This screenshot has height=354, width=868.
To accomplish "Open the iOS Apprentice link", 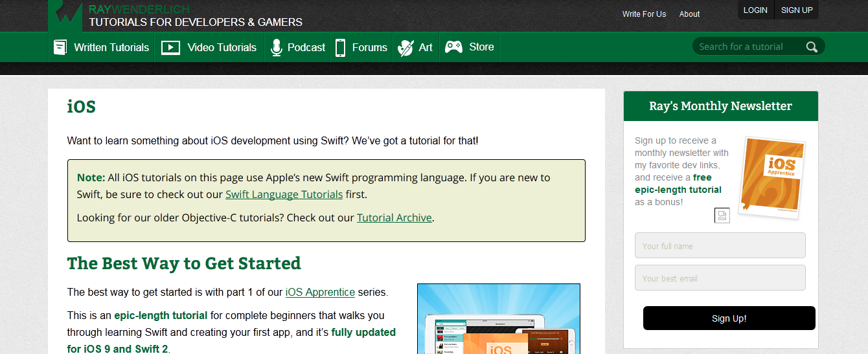I will [320, 293].
